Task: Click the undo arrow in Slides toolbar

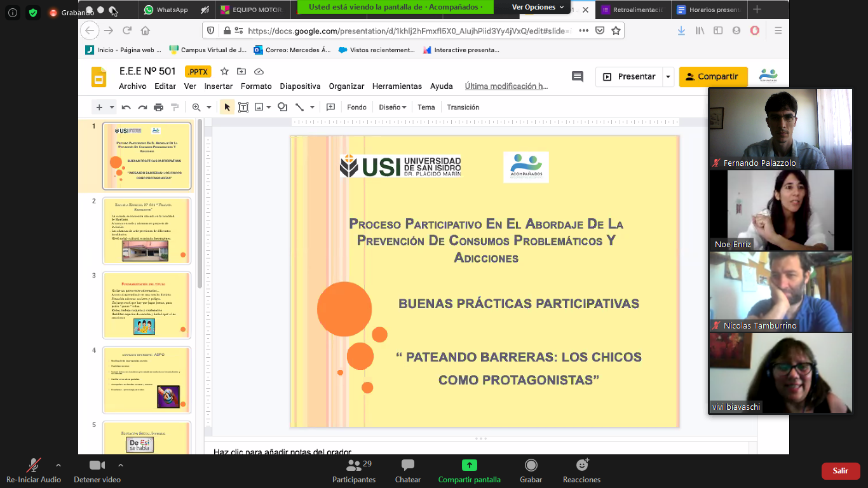Action: [126, 107]
